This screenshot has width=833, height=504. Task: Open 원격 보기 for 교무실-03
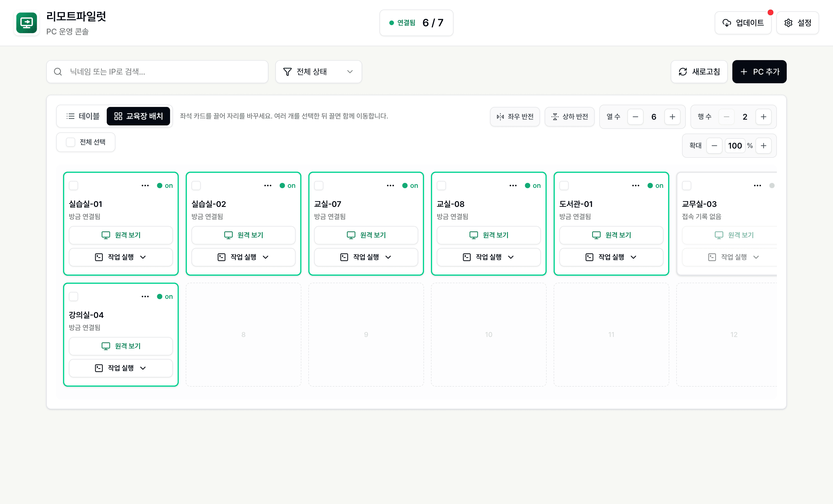tap(729, 235)
